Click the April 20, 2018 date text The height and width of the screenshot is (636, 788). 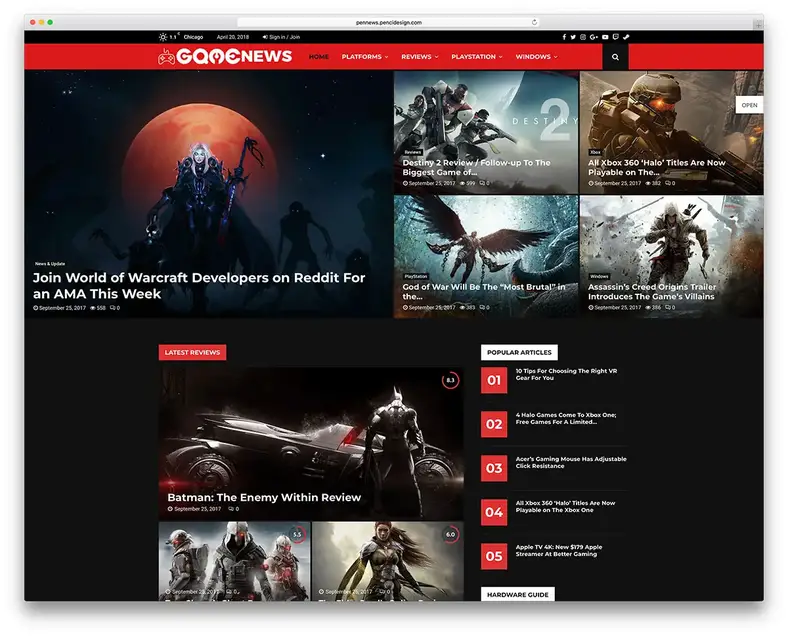[x=233, y=37]
